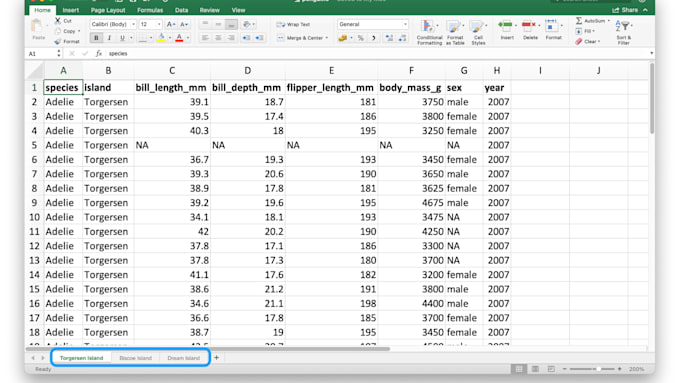The height and width of the screenshot is (383, 680).
Task: Toggle Underline formatting
Action: coord(122,38)
